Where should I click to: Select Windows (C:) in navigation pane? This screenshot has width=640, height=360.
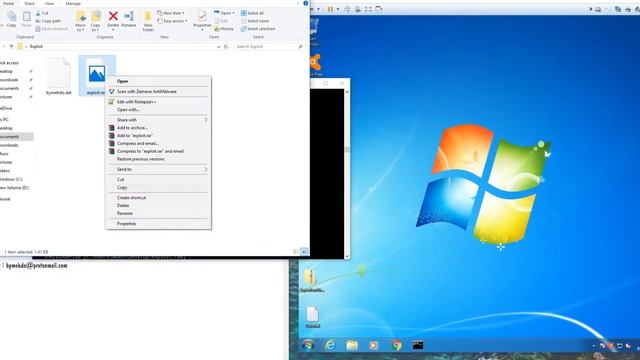(x=12, y=179)
